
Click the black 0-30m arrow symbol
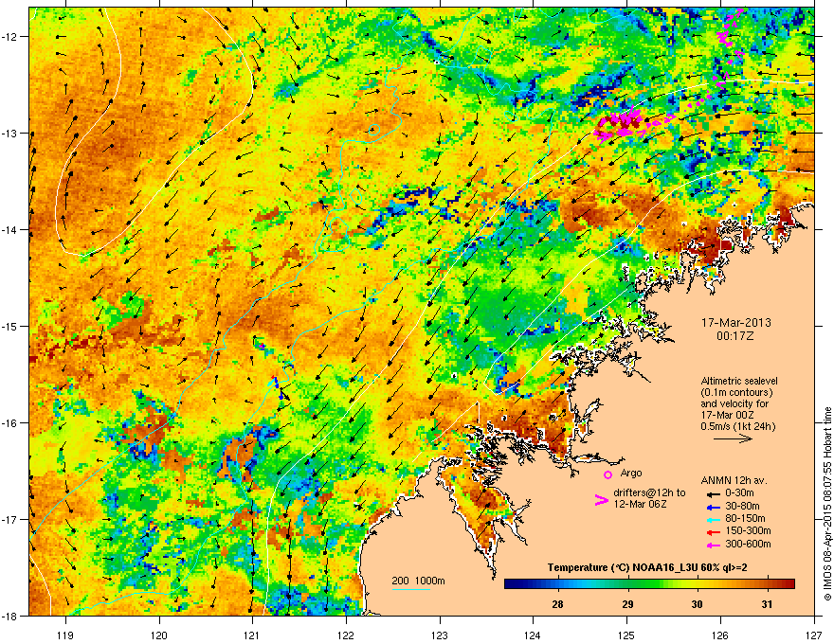713,493
